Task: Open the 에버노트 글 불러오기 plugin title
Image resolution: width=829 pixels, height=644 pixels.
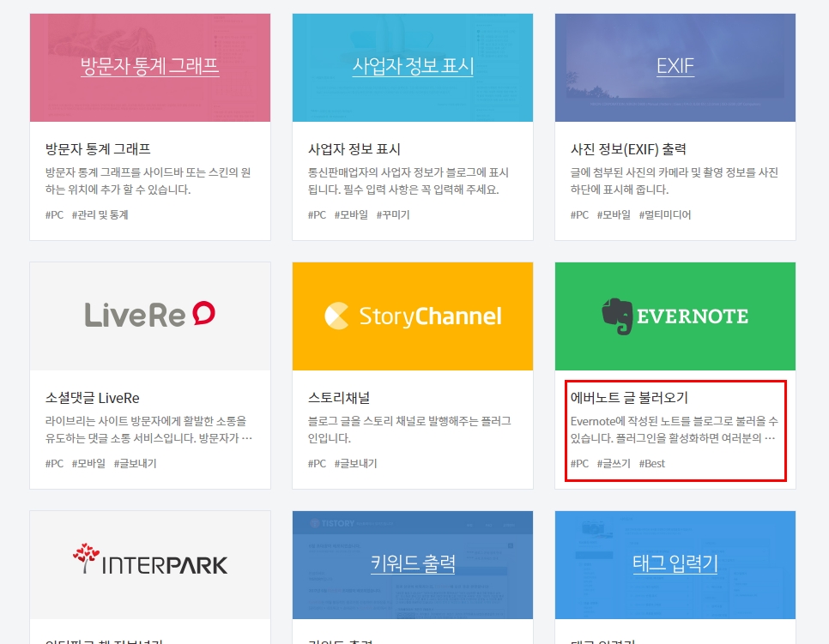Action: click(x=629, y=398)
